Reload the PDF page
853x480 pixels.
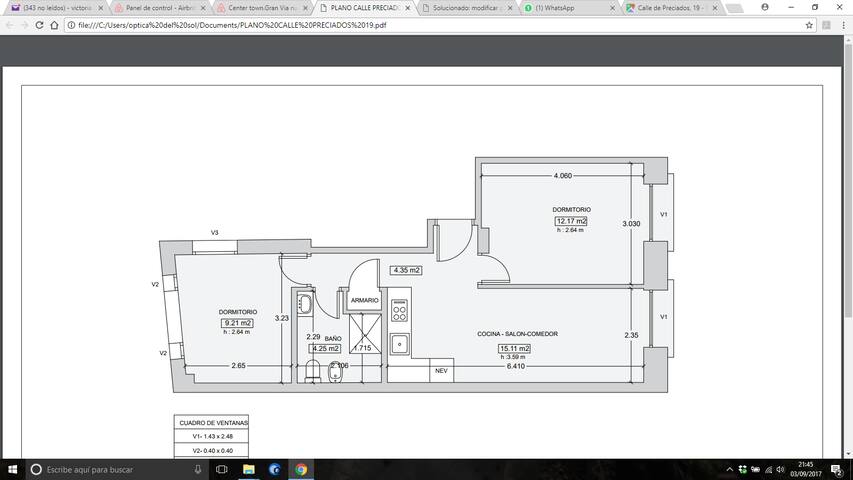click(x=39, y=24)
